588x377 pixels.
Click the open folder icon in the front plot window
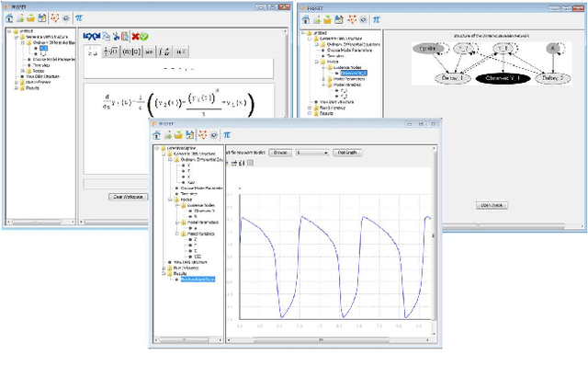click(x=178, y=135)
